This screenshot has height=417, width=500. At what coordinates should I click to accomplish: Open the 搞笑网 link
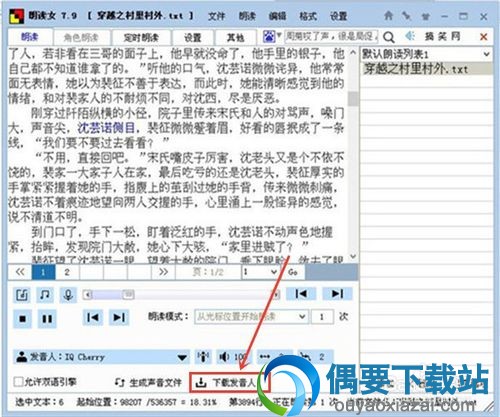[442, 36]
